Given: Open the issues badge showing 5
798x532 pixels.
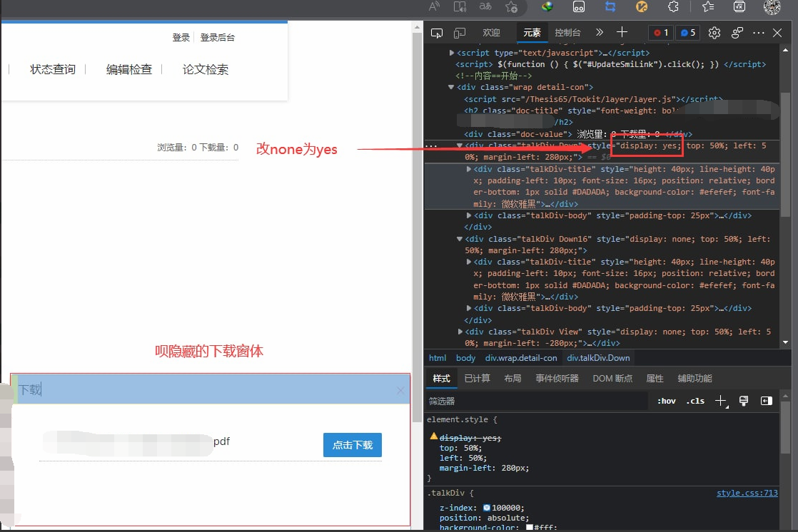Looking at the screenshot, I should (688, 33).
